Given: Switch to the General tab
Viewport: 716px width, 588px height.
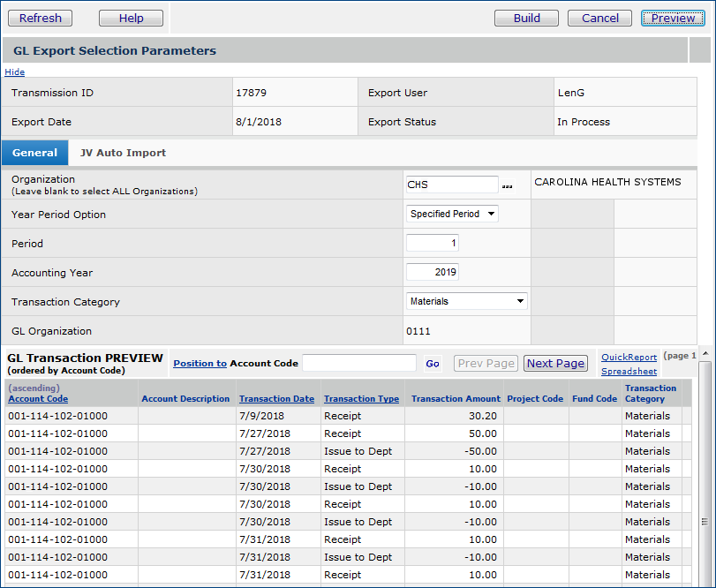Looking at the screenshot, I should click(x=35, y=153).
